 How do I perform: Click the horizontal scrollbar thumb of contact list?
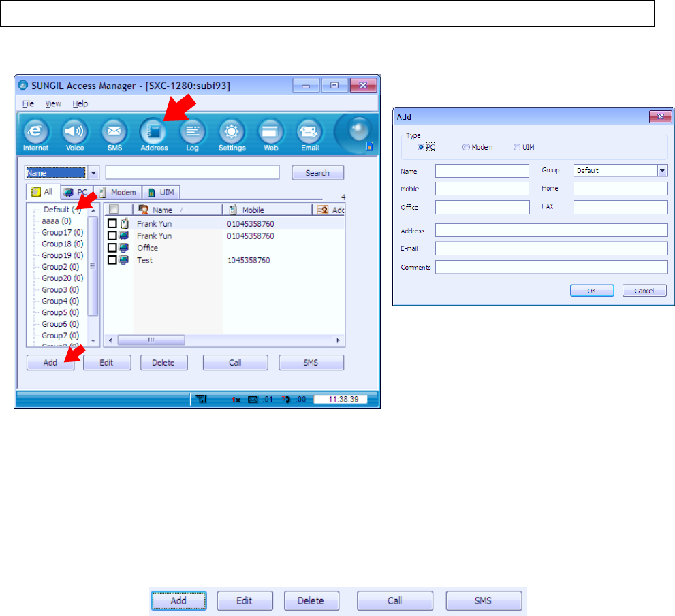tap(151, 340)
